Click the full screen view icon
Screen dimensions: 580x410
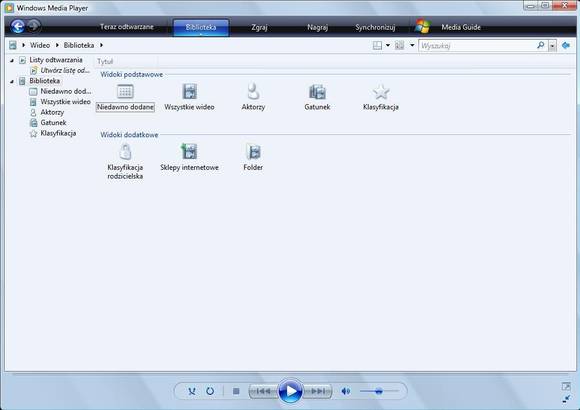click(566, 386)
